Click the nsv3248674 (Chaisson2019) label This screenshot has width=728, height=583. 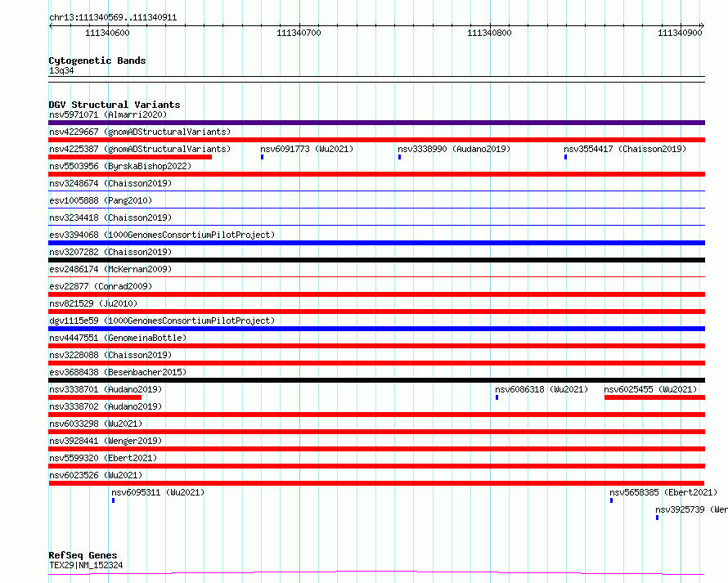[110, 183]
